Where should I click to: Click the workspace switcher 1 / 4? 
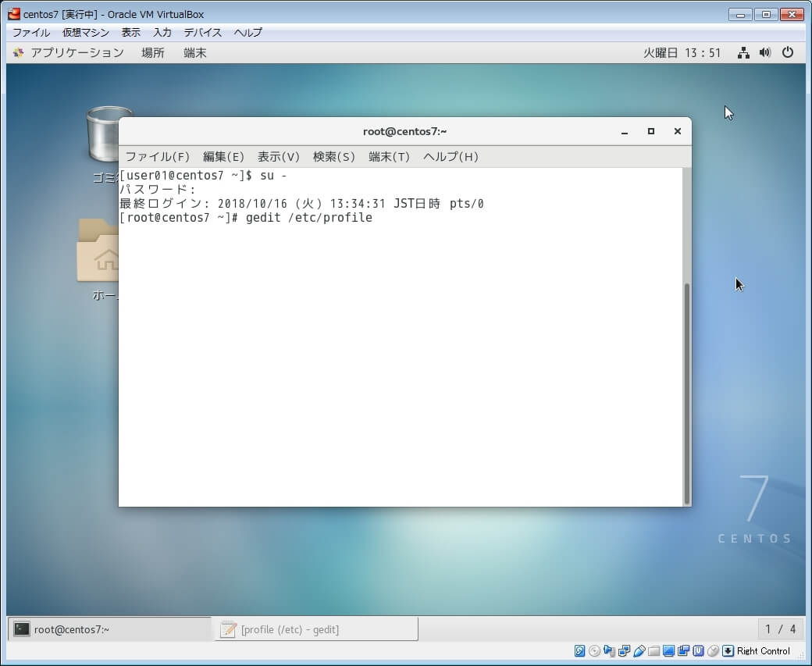tap(780, 629)
